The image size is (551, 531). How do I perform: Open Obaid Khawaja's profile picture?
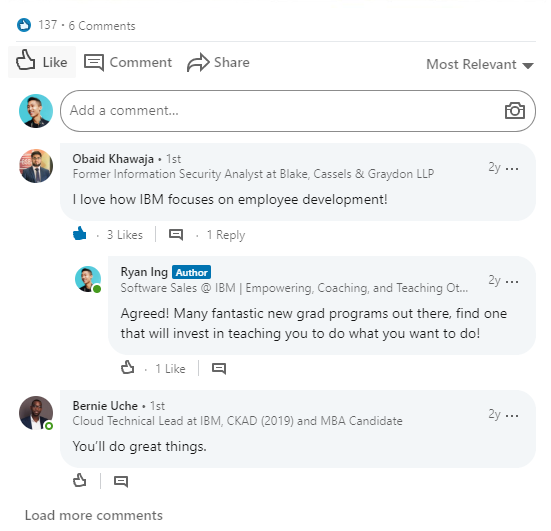(x=36, y=166)
